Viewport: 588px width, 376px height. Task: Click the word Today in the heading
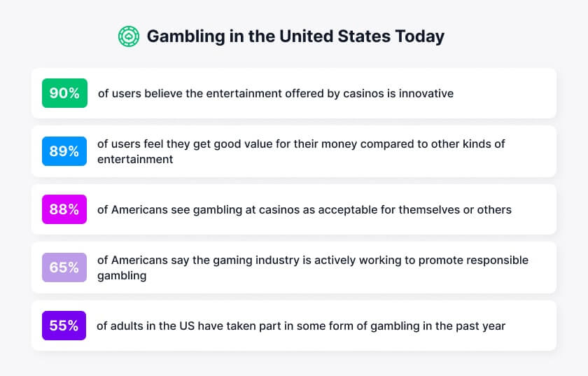419,36
